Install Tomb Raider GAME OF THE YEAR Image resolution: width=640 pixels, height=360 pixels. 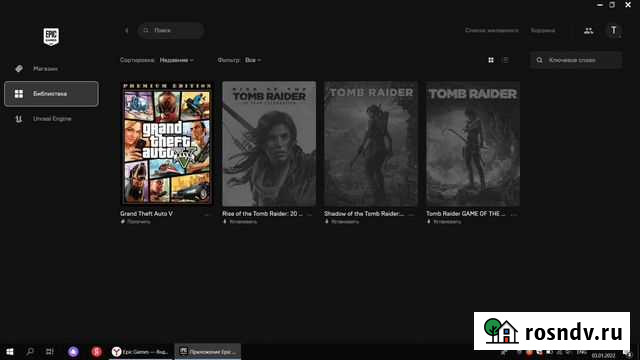click(x=444, y=222)
